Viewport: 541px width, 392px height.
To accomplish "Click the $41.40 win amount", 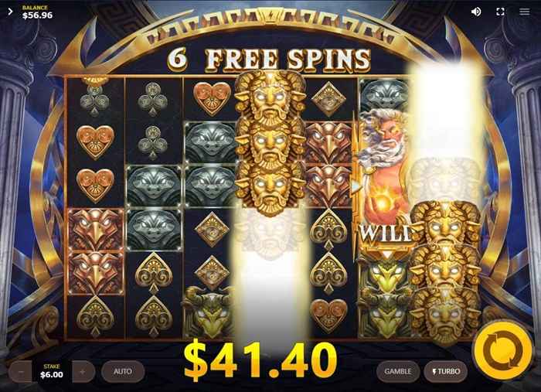I will [x=260, y=360].
